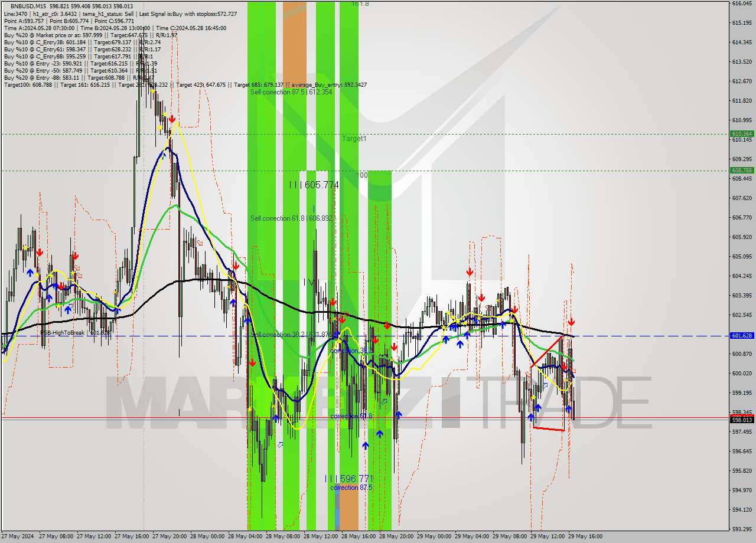Image resolution: width=756 pixels, height=543 pixels.
Task: Click the '27 May 16:00' time axis label
Action: click(132, 537)
